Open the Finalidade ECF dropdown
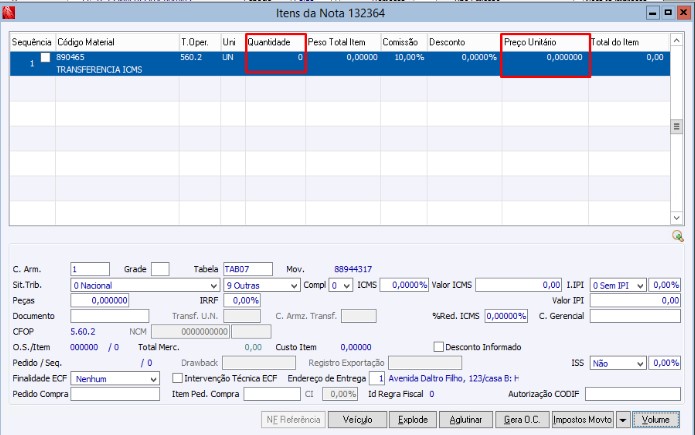 point(153,379)
